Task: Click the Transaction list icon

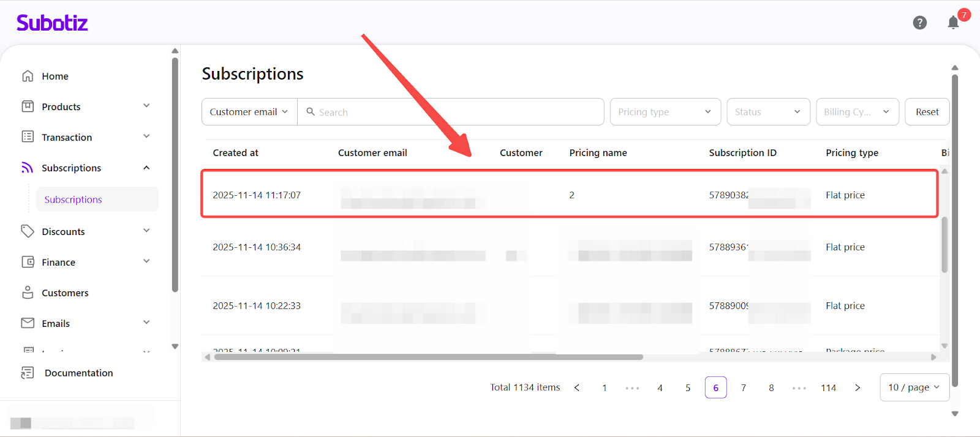Action: tap(28, 136)
